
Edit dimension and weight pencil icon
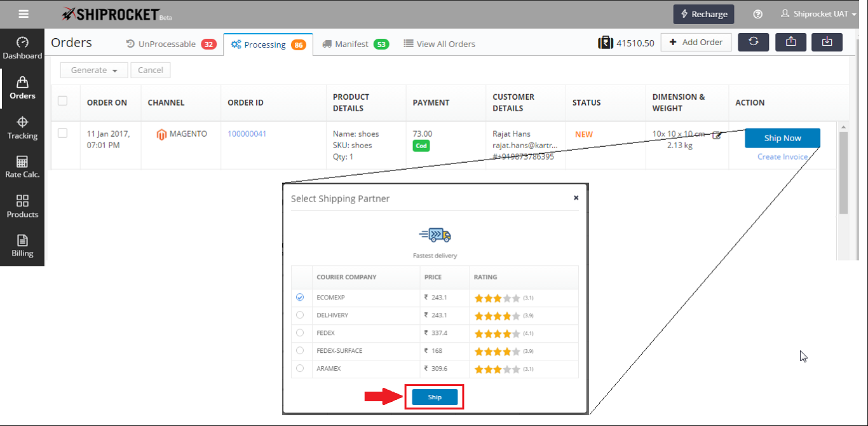717,135
